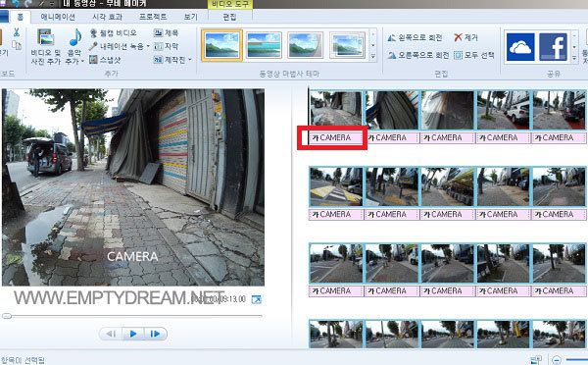Add credits (제작진)
The height and width of the screenshot is (365, 588).
coord(170,60)
